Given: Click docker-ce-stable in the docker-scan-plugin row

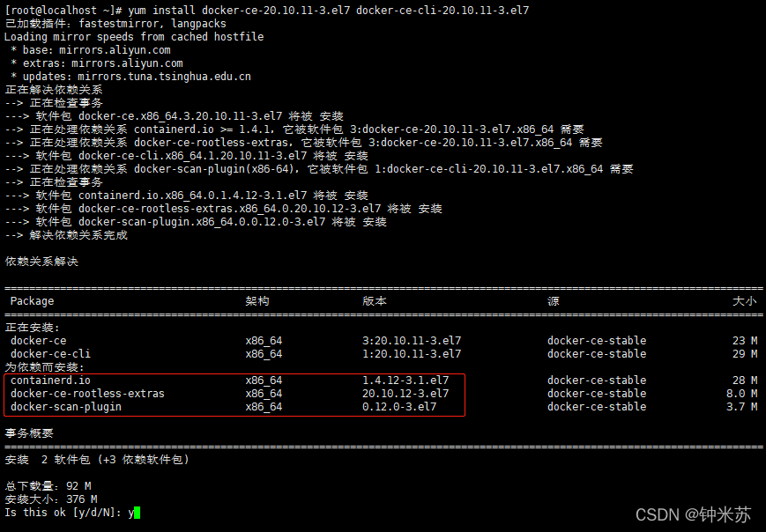Looking at the screenshot, I should coord(597,407).
